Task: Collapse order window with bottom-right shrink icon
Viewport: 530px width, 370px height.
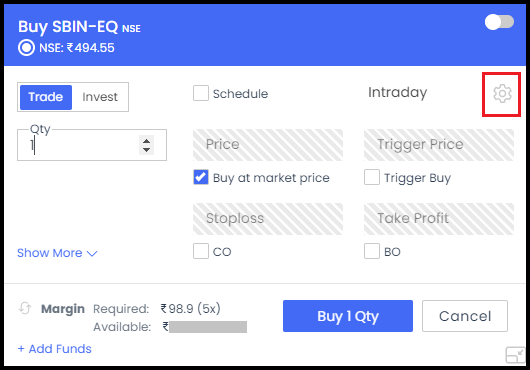Action: point(515,355)
